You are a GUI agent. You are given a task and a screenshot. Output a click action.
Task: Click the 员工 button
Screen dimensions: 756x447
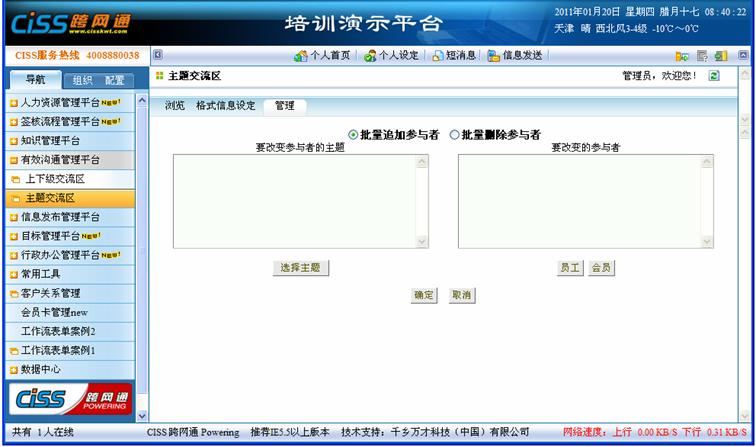pyautogui.click(x=570, y=268)
